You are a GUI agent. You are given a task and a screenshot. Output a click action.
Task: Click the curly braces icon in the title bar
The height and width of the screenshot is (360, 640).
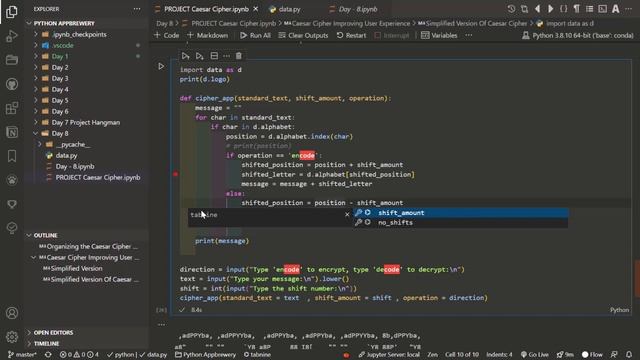564,9
